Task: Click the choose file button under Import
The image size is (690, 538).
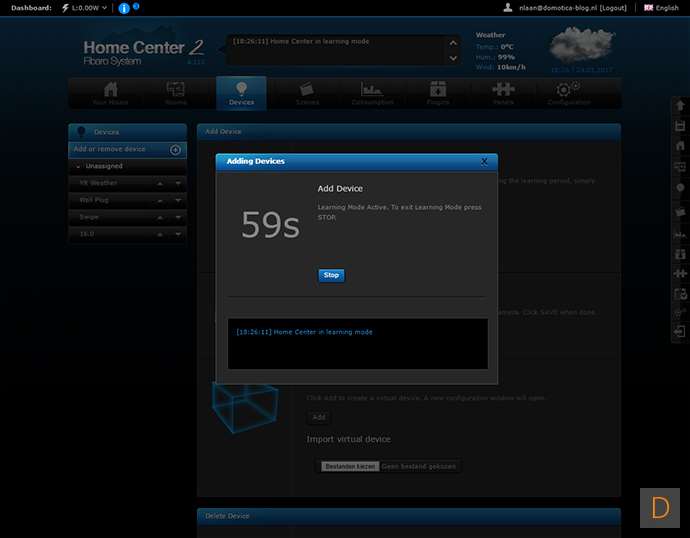Action: pos(350,466)
